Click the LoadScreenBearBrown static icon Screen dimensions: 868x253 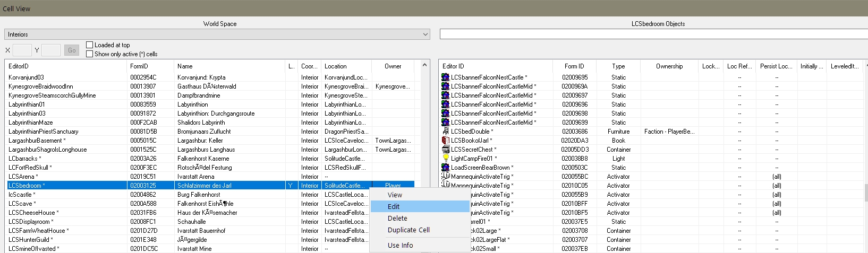[445, 168]
